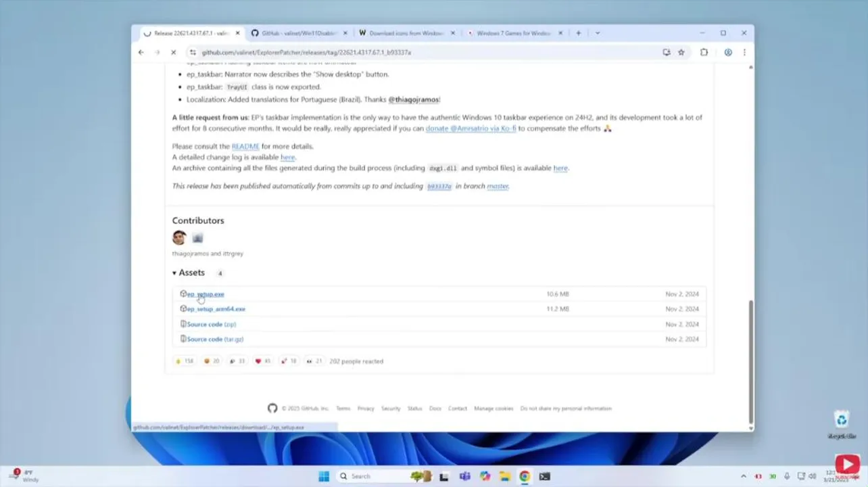The height and width of the screenshot is (487, 868).
Task: React with thumbs up (158)
Action: pyautogui.click(x=185, y=361)
